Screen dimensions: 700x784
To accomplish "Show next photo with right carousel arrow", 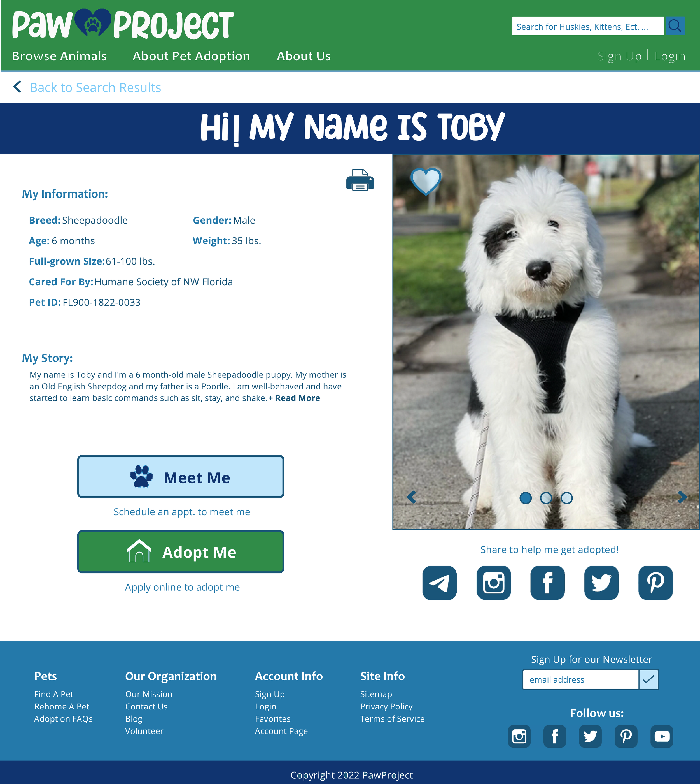I will (x=682, y=497).
